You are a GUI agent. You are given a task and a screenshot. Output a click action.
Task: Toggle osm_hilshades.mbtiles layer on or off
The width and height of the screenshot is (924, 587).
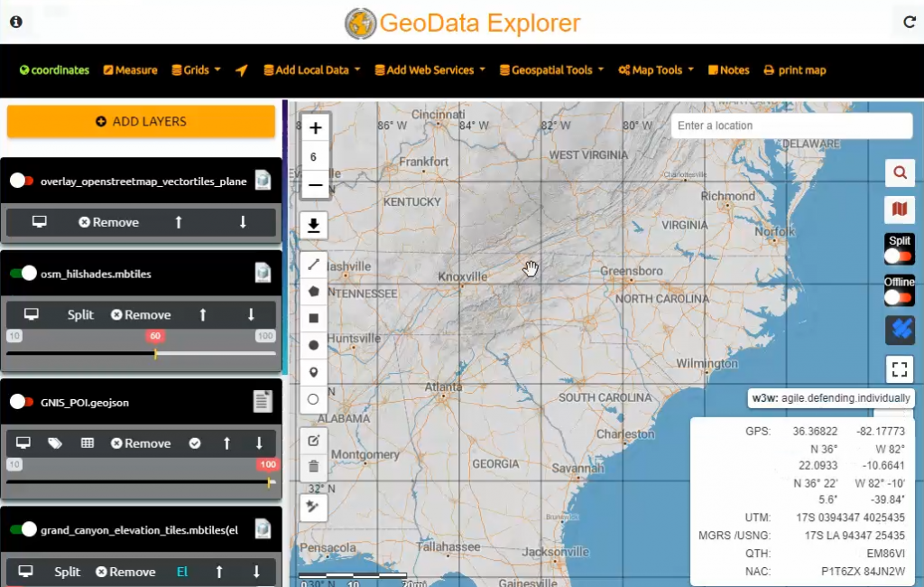click(23, 273)
